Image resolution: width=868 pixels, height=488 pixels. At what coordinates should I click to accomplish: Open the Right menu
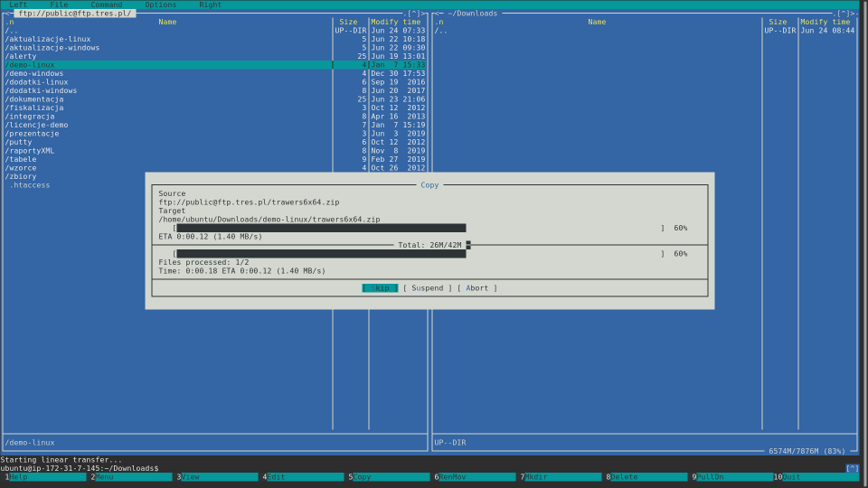click(210, 5)
